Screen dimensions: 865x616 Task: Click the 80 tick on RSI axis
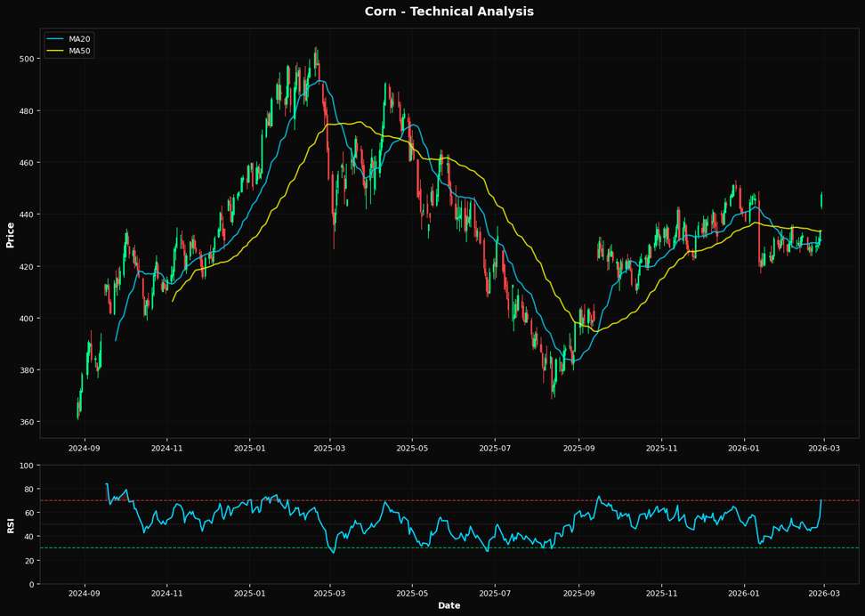click(x=29, y=489)
